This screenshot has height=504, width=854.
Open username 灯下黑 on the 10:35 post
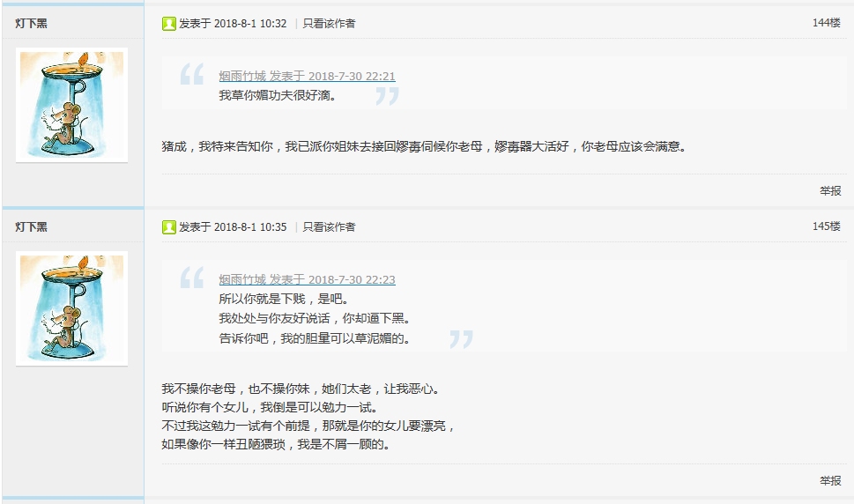point(31,227)
